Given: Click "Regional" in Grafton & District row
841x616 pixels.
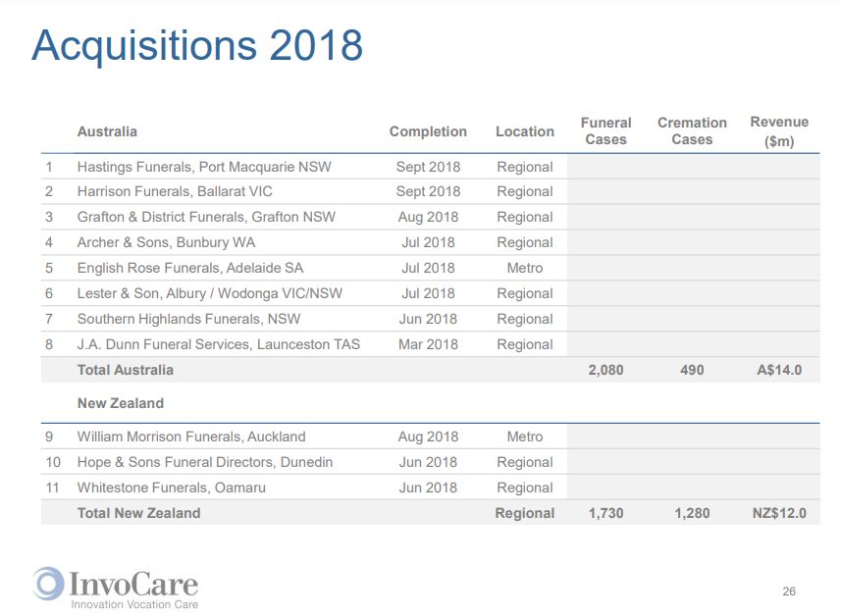Looking at the screenshot, I should (525, 218).
